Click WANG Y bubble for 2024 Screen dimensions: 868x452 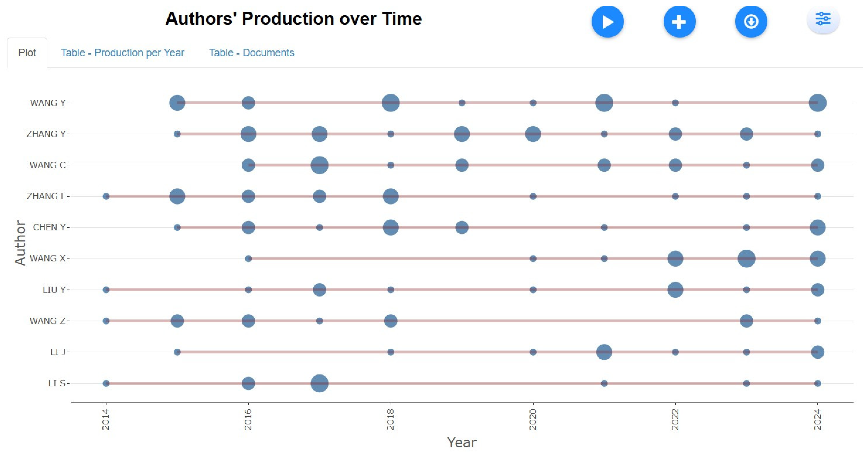817,102
